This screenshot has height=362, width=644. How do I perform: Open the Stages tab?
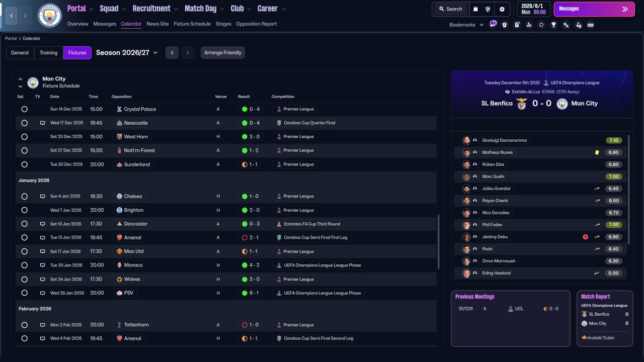point(223,24)
